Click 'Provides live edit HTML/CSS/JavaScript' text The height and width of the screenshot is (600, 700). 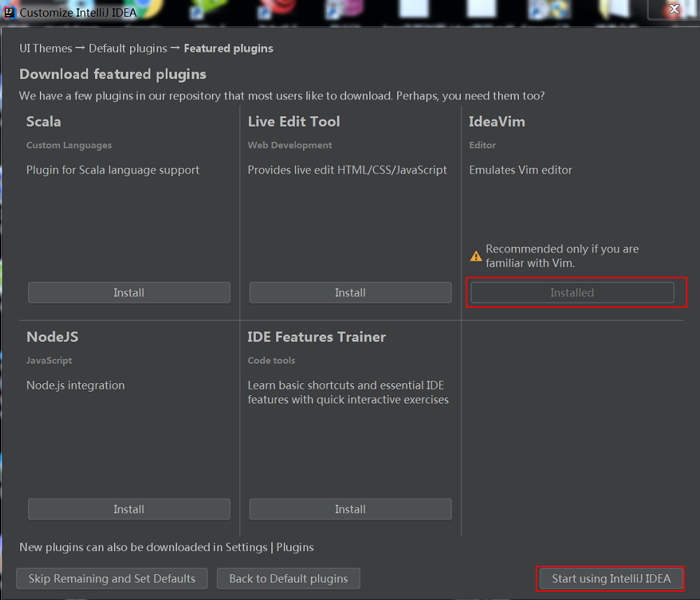[348, 170]
